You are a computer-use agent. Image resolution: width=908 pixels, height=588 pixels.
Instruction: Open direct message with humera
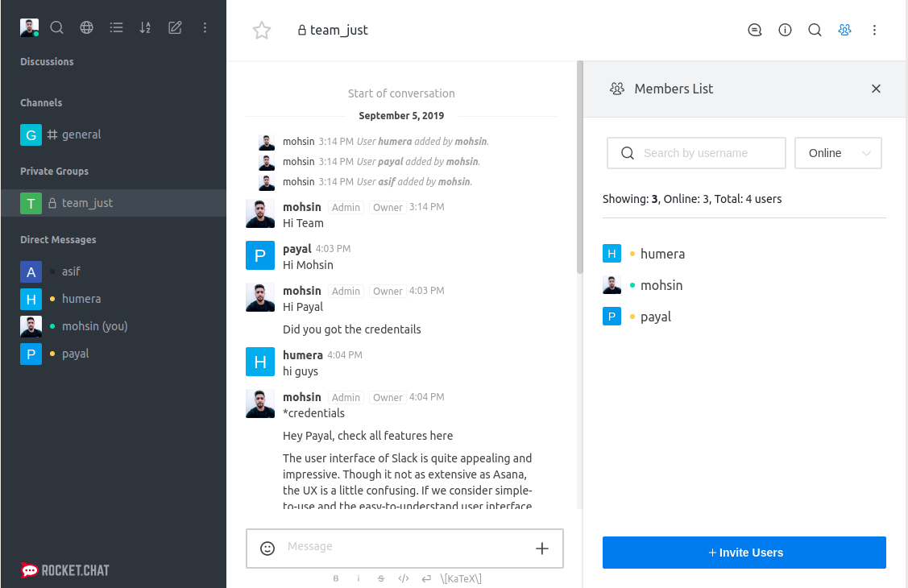coord(81,299)
